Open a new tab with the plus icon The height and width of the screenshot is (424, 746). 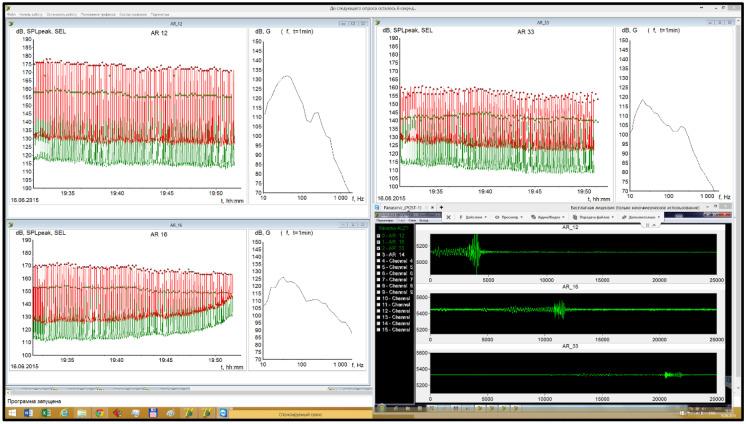pyautogui.click(x=441, y=206)
